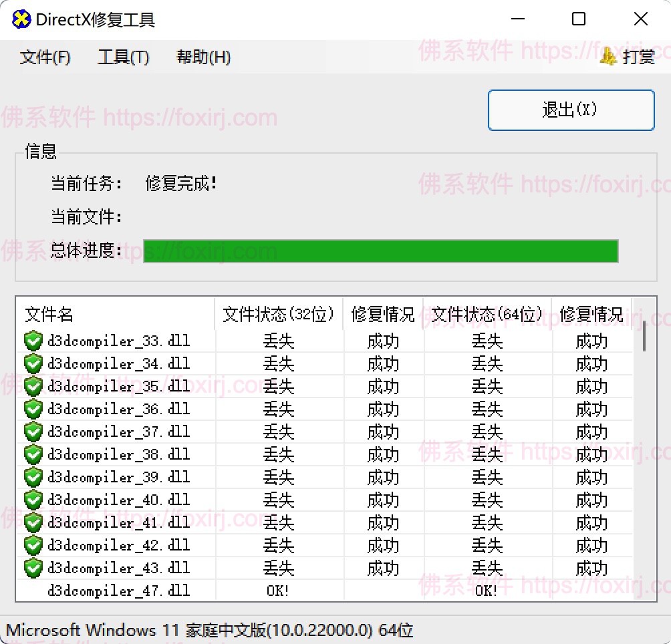Select the shield icon for d3dcompiler_43.dll
Viewport: 671px width, 644px height.
[x=33, y=568]
